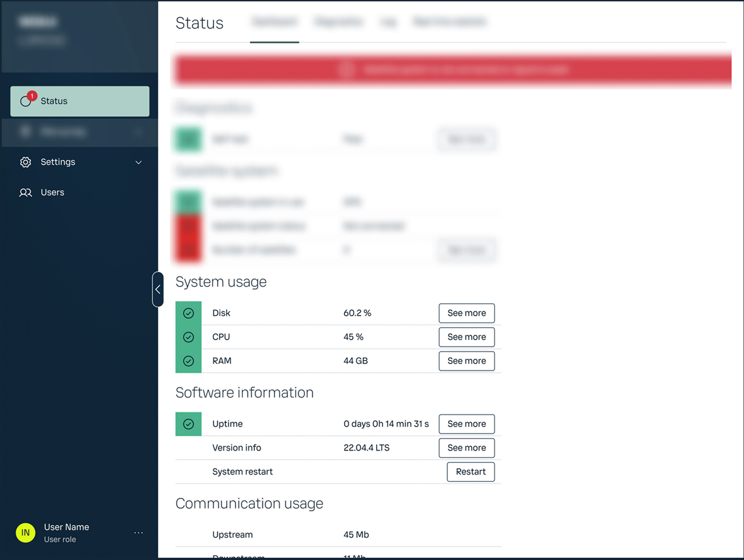Expand the Settings menu chevron
The width and height of the screenshot is (744, 560).
click(139, 162)
